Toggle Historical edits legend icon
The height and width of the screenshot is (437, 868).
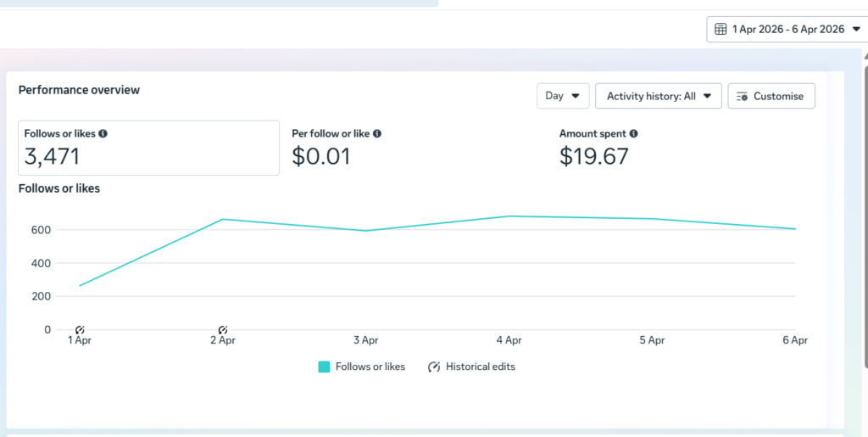(434, 367)
